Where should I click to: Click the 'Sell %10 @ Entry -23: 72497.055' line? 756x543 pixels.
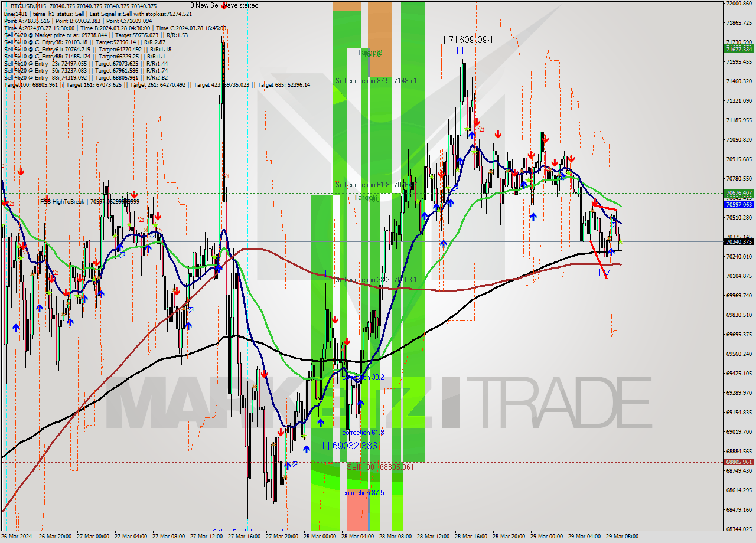point(86,63)
